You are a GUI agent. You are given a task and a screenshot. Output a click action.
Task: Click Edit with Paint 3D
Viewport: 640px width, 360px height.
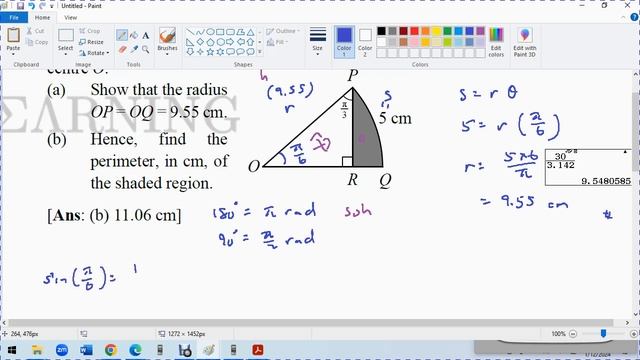[x=524, y=42]
